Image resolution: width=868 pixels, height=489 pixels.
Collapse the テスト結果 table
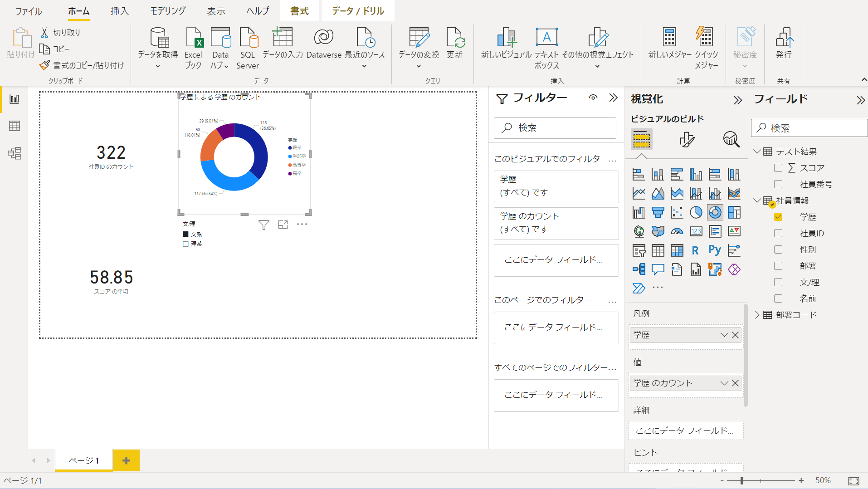(x=757, y=152)
